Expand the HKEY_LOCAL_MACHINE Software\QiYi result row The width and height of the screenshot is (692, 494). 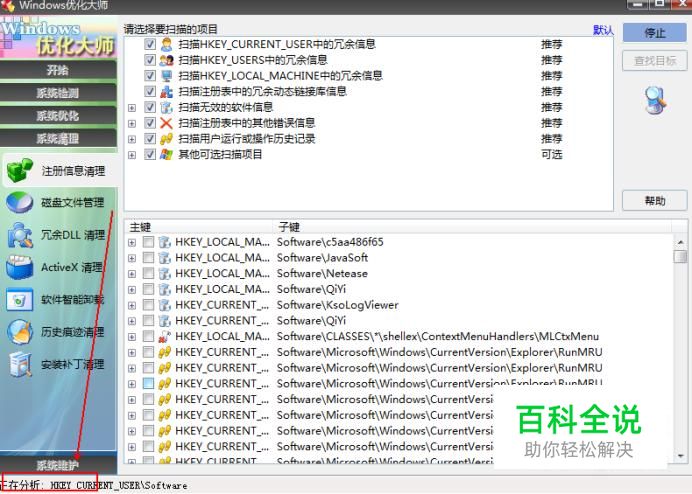point(132,290)
